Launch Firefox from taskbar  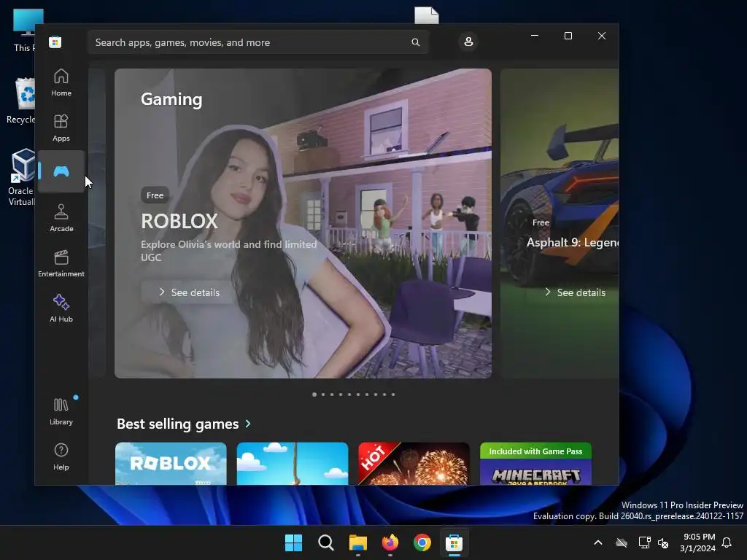[390, 542]
